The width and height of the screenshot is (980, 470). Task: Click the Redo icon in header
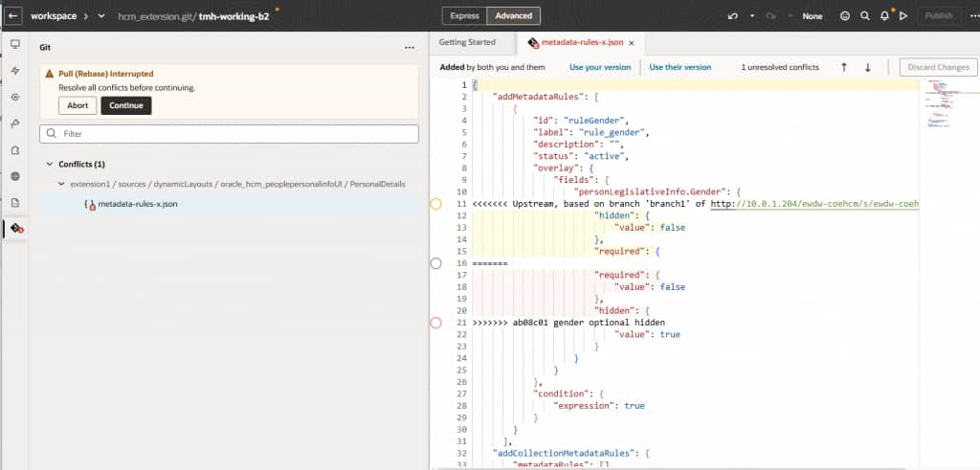[x=770, y=16]
